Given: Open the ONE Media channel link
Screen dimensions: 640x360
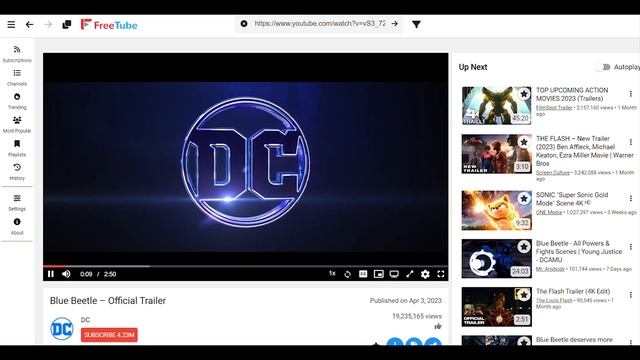Looking at the screenshot, I should (x=549, y=212).
